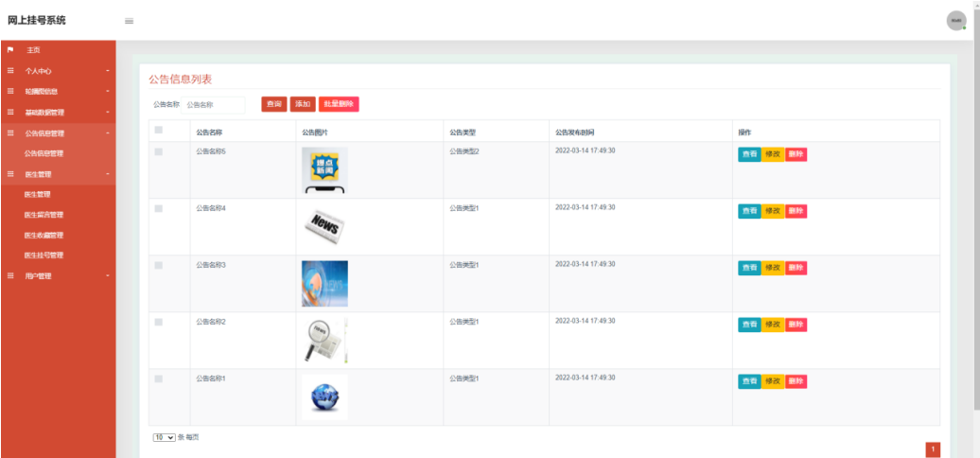Image resolution: width=980 pixels, height=458 pixels.
Task: View 公告名称3 with 查看 button
Action: click(x=749, y=268)
